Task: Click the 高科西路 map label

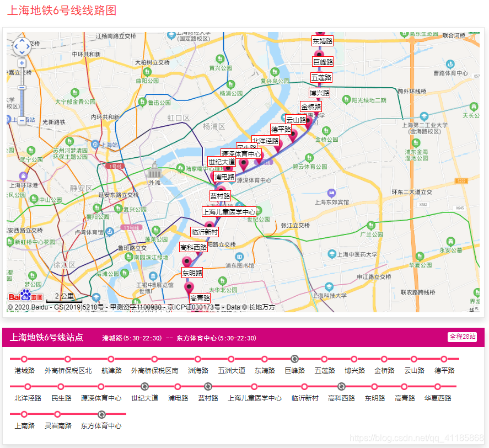Action: coord(194,248)
